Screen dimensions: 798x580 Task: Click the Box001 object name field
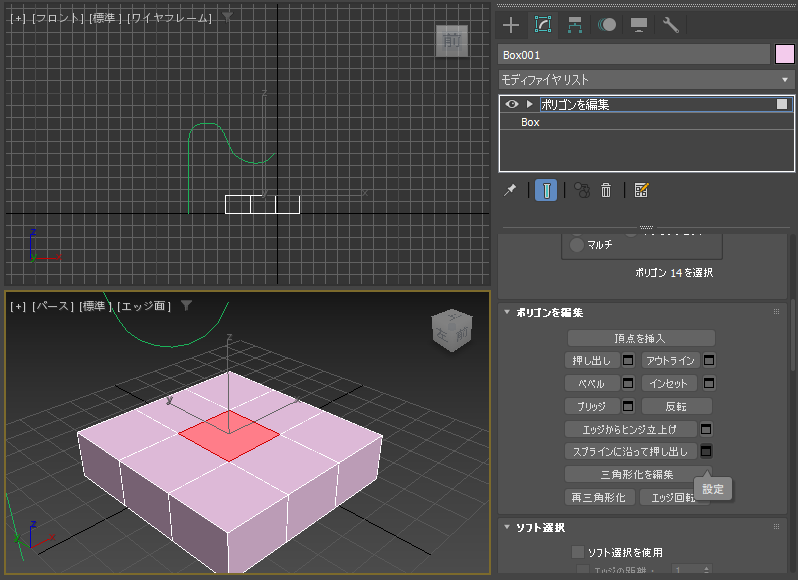(634, 54)
